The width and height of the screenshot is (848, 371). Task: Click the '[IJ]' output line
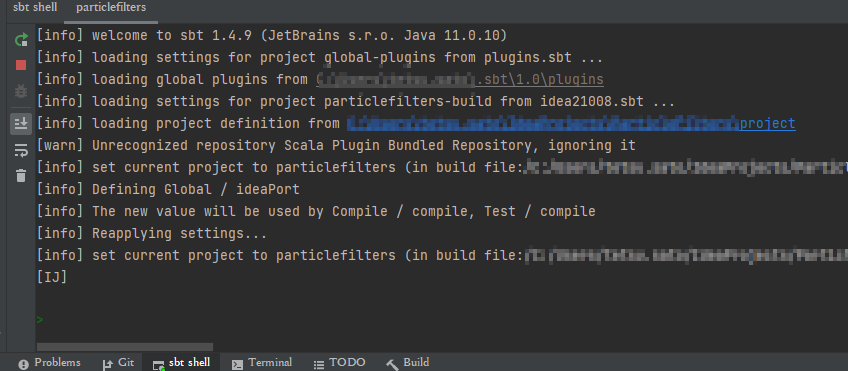click(x=51, y=277)
